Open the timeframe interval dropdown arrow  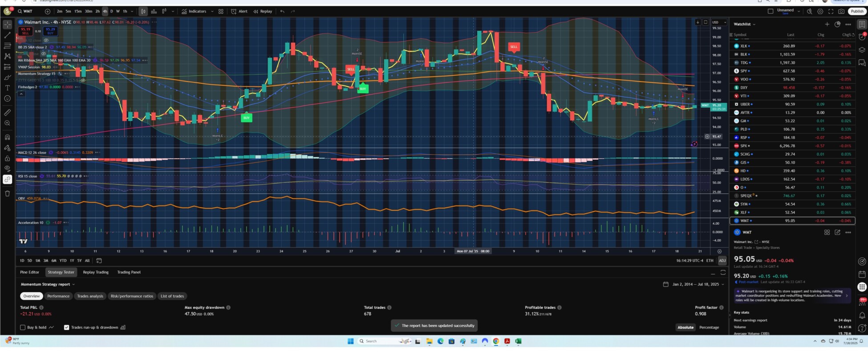tap(132, 12)
